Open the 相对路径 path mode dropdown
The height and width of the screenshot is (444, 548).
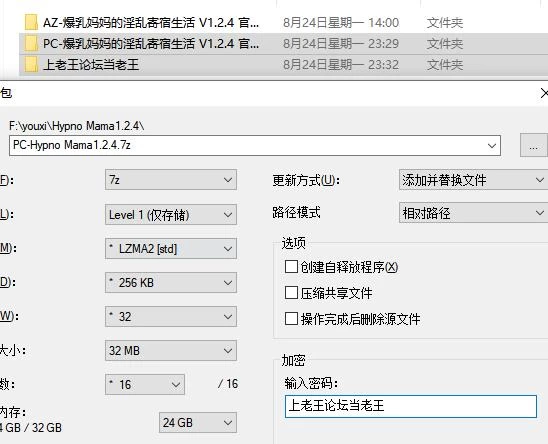click(474, 213)
